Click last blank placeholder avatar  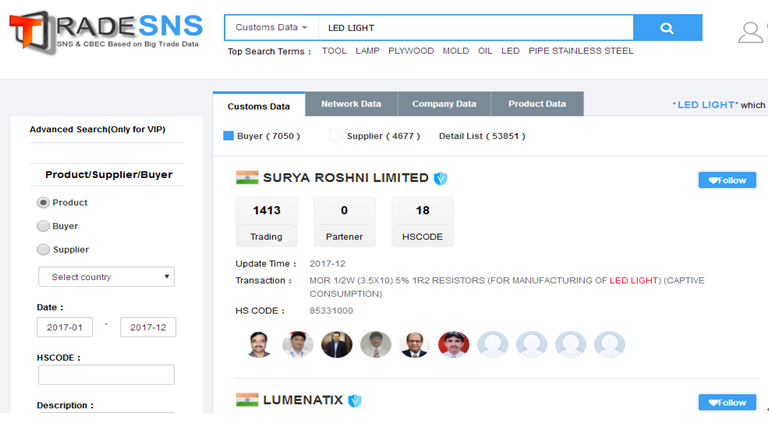point(610,344)
